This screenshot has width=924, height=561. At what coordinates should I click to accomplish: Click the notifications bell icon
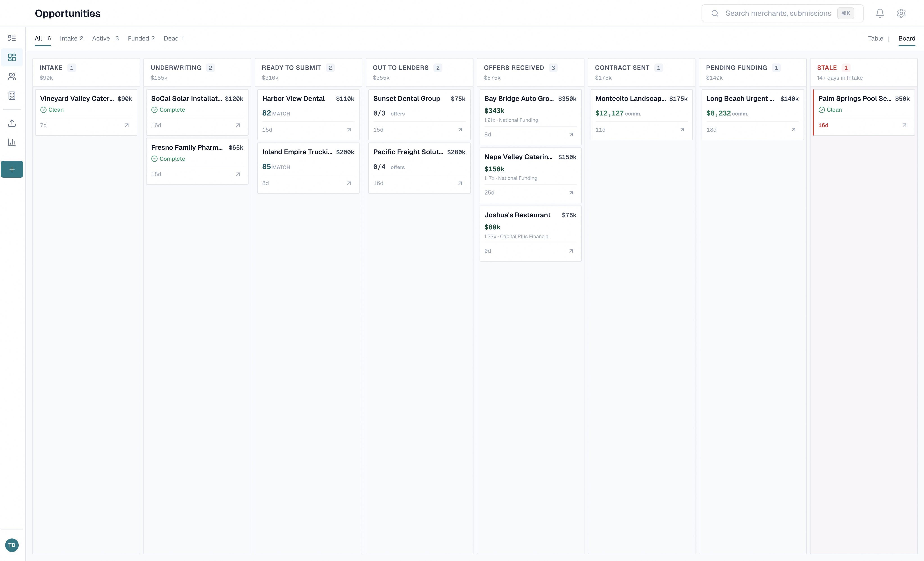[x=880, y=14]
